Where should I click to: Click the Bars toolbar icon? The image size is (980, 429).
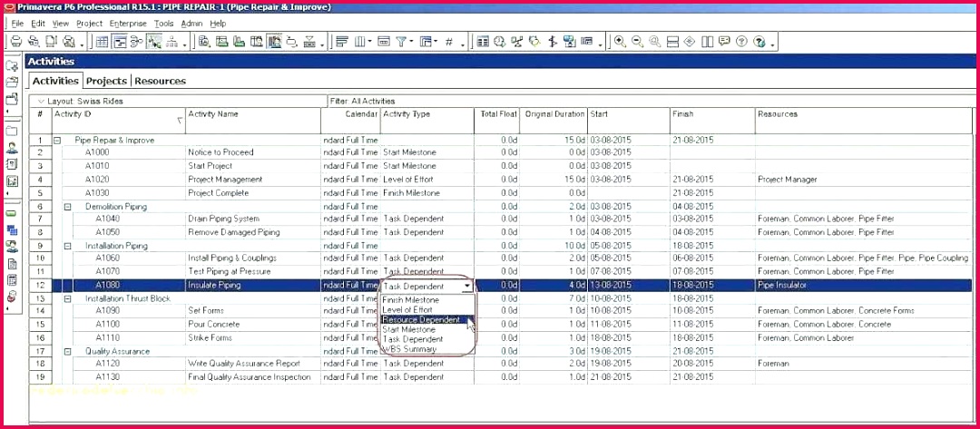click(342, 42)
